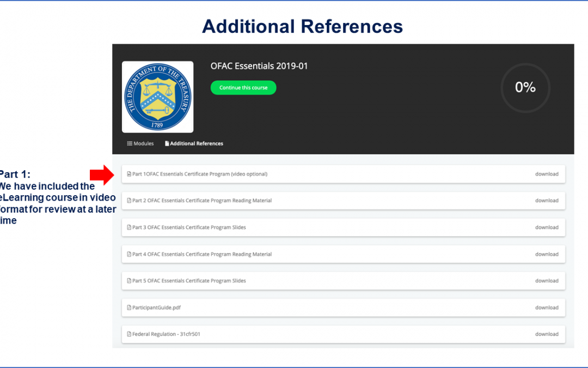The height and width of the screenshot is (368, 588).
Task: Select 'Part 5 OFAC Essentials Certificate Program Slides'
Action: (189, 281)
